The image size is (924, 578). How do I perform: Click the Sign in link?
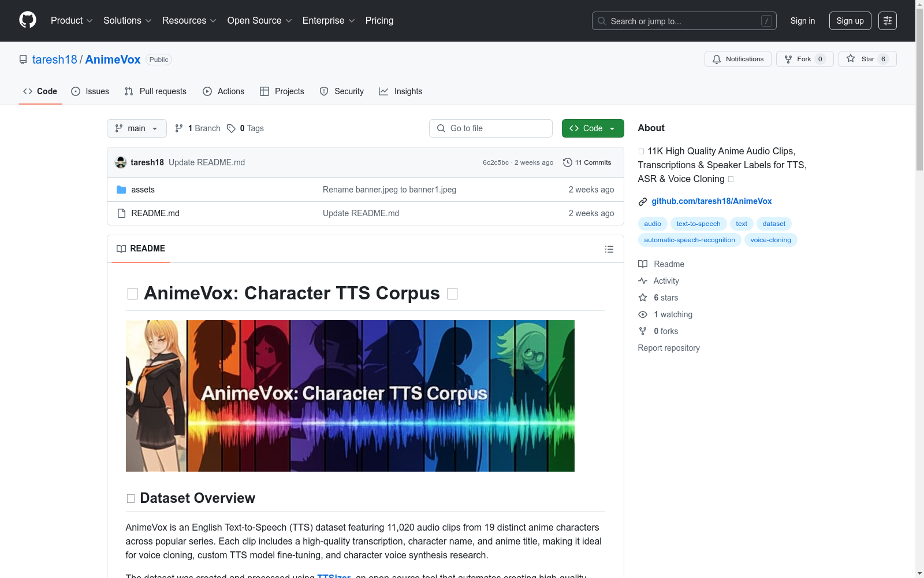tap(803, 21)
